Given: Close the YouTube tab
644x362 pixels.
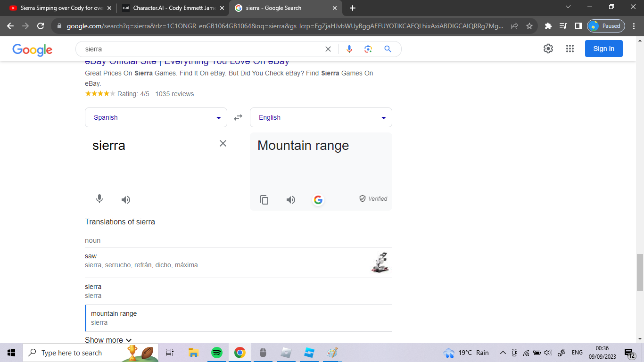Looking at the screenshot, I should (109, 8).
